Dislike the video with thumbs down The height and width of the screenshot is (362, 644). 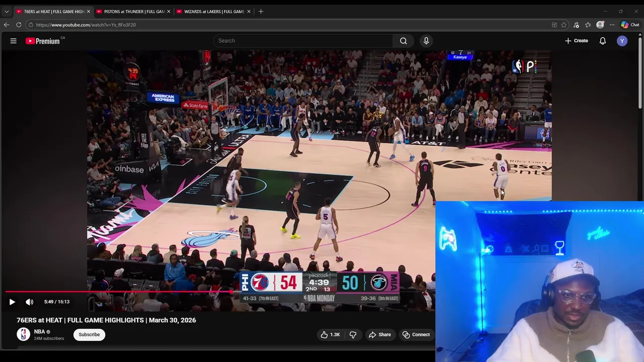[353, 334]
